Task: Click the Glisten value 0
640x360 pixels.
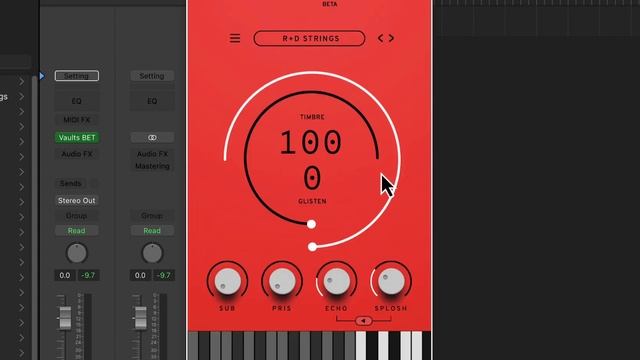Action: (312, 178)
